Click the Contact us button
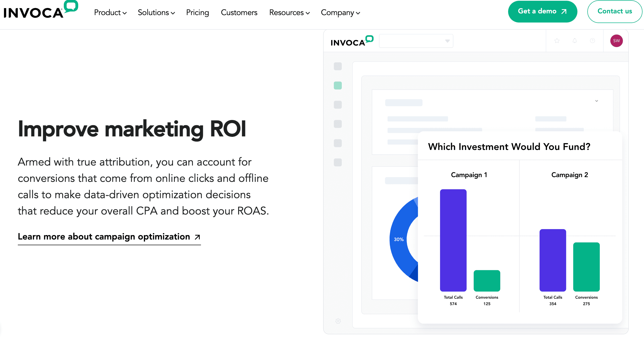644x337 pixels. [x=615, y=11]
